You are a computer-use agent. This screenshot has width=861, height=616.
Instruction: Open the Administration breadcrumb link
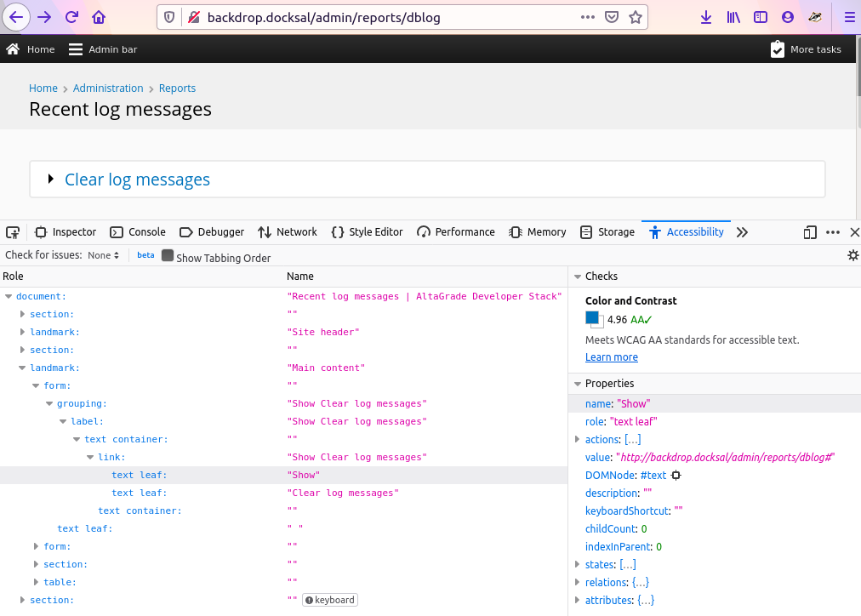coord(108,88)
